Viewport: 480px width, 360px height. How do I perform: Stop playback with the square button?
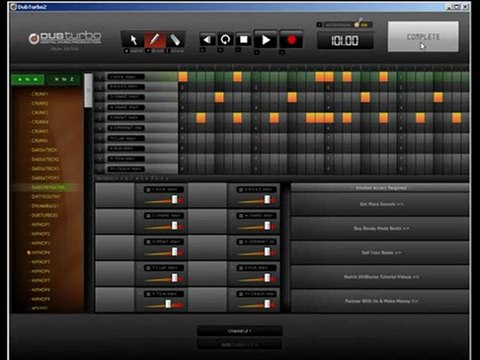(x=244, y=40)
